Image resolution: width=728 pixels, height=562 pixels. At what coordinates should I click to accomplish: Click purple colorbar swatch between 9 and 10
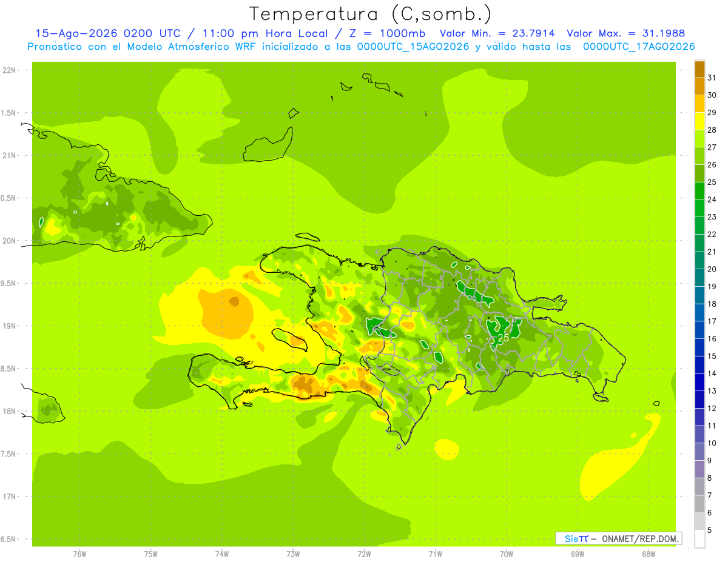[699, 452]
